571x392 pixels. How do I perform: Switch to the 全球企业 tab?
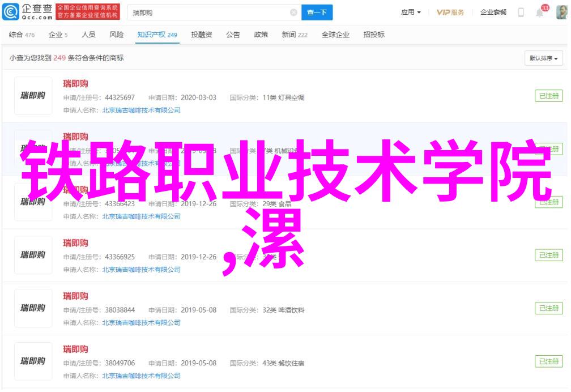(335, 35)
